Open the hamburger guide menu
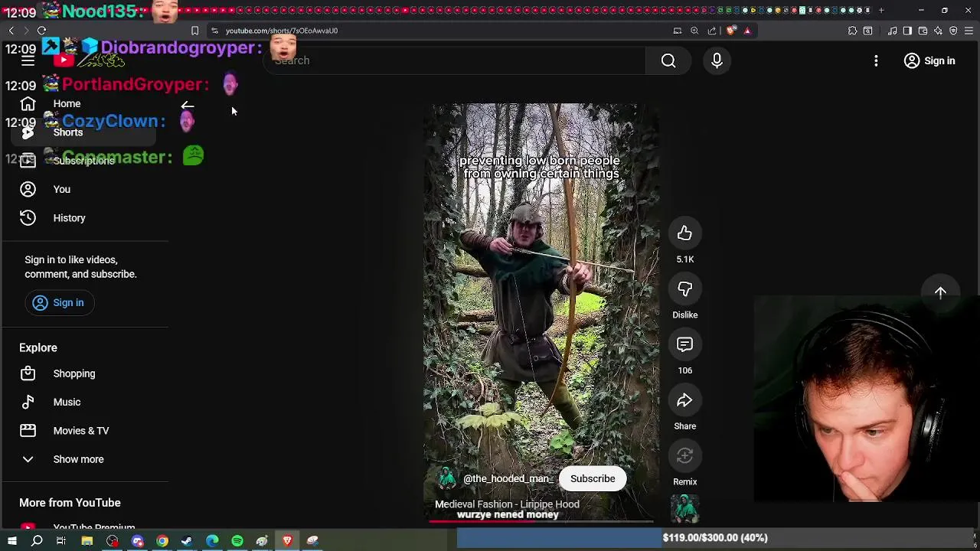Image resolution: width=980 pixels, height=551 pixels. click(28, 60)
